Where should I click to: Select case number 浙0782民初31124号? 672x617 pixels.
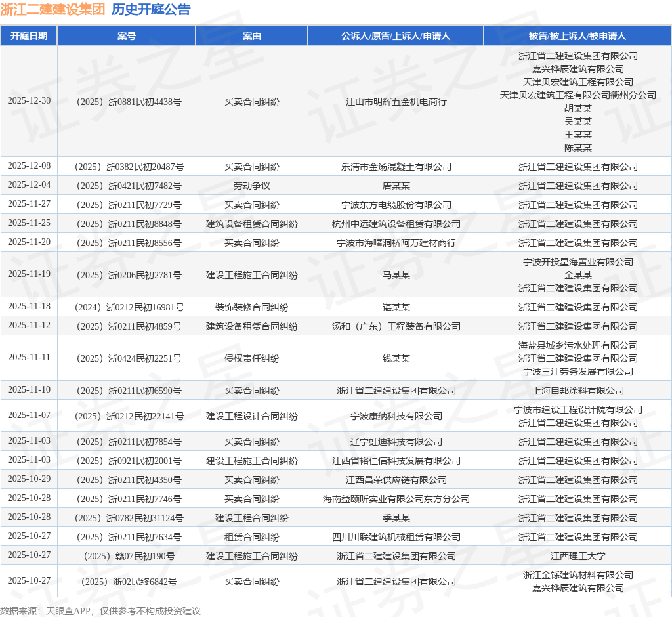pyautogui.click(x=129, y=518)
